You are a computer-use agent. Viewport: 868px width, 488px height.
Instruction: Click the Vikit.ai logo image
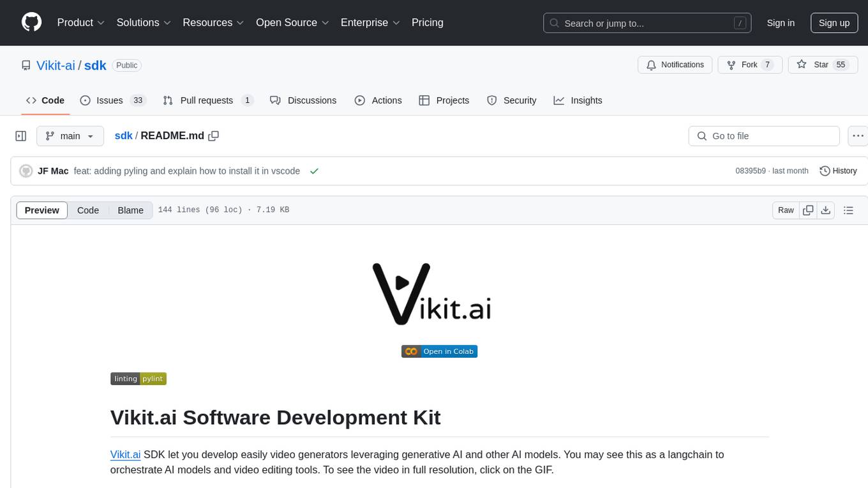tap(432, 294)
